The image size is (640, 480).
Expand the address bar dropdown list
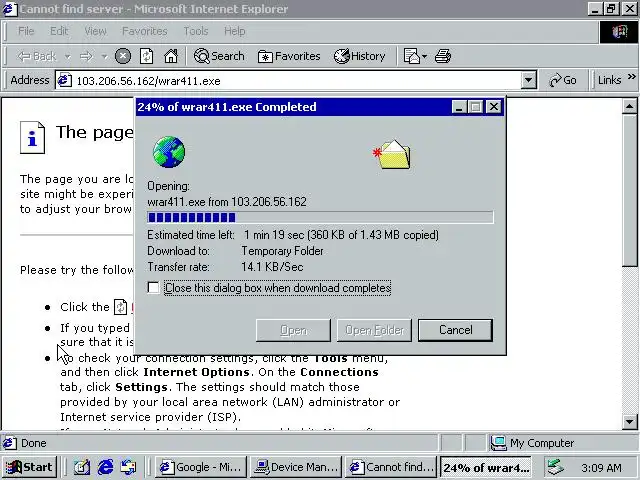point(528,80)
